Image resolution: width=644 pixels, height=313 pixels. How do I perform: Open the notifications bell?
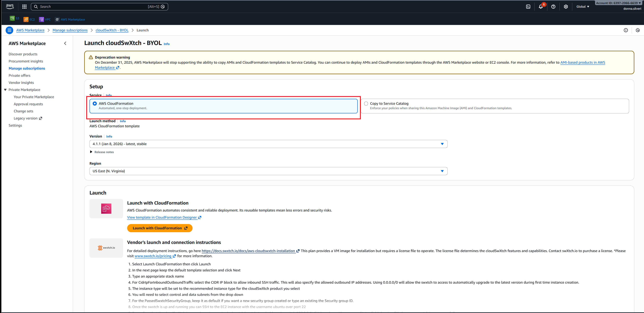point(540,7)
